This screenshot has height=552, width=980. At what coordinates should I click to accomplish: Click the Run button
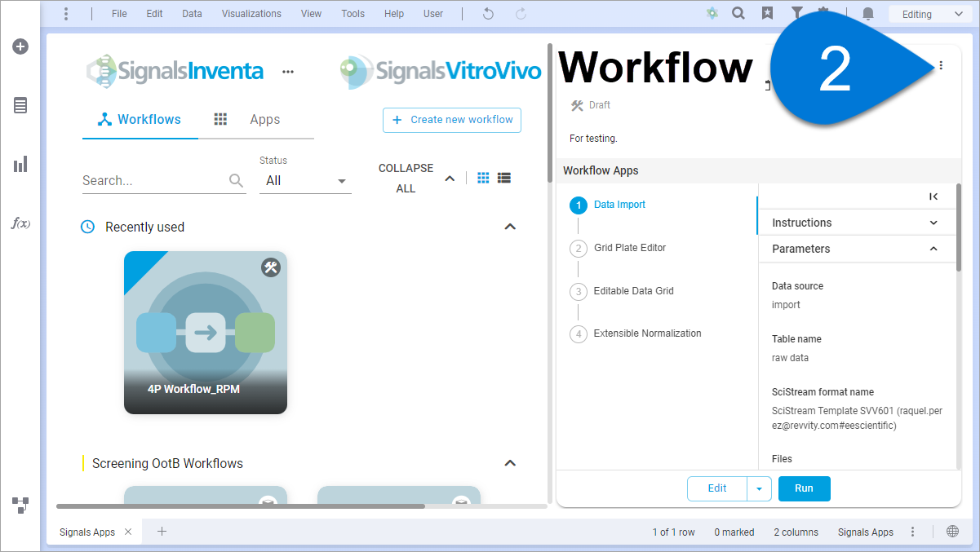pos(804,488)
